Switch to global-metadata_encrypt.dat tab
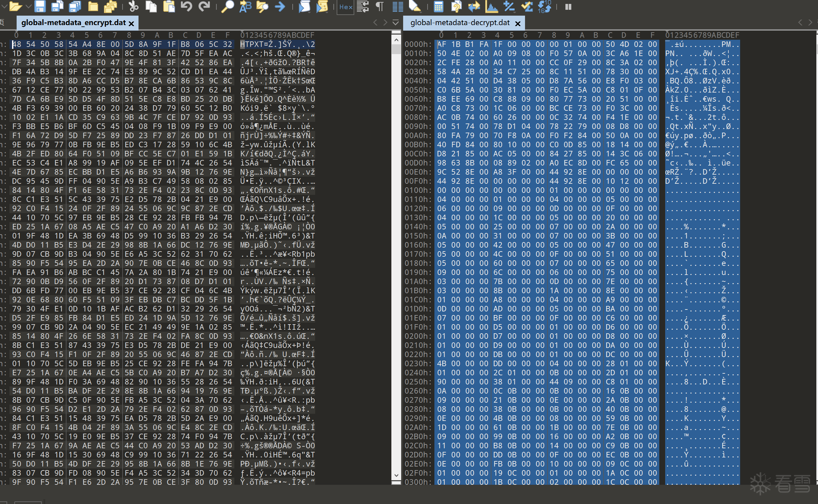This screenshot has height=504, width=818. click(x=73, y=23)
